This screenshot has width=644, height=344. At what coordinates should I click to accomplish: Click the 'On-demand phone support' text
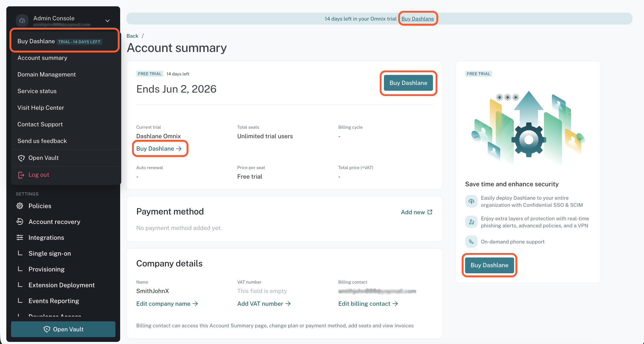513,242
